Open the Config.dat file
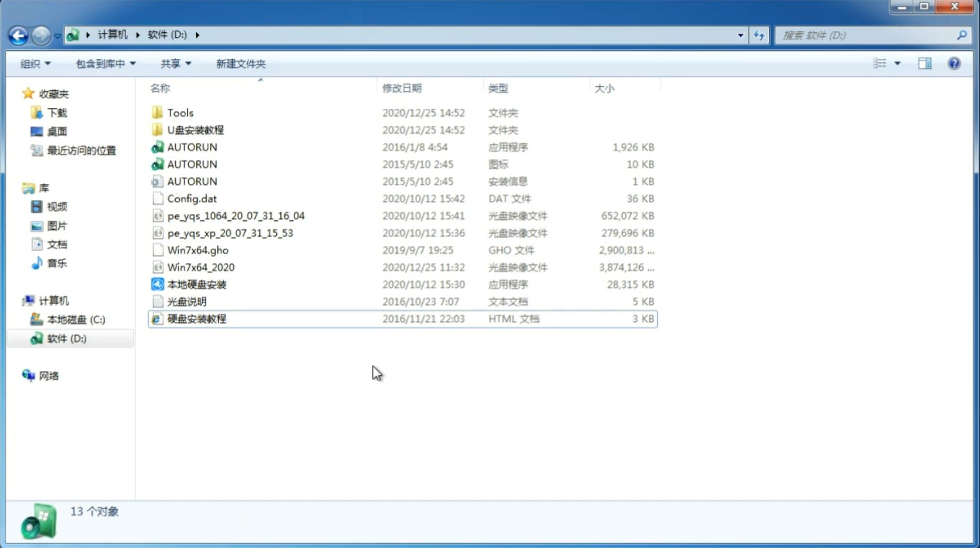980x548 pixels. coord(192,198)
